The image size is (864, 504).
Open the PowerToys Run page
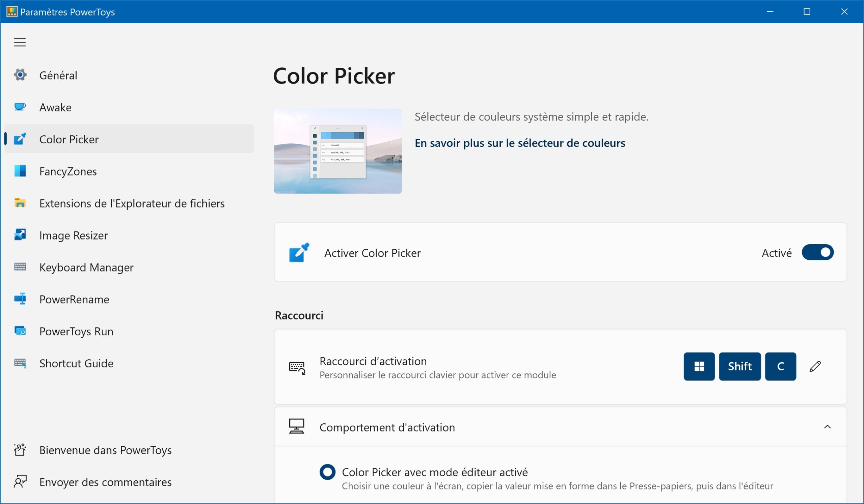point(129,331)
